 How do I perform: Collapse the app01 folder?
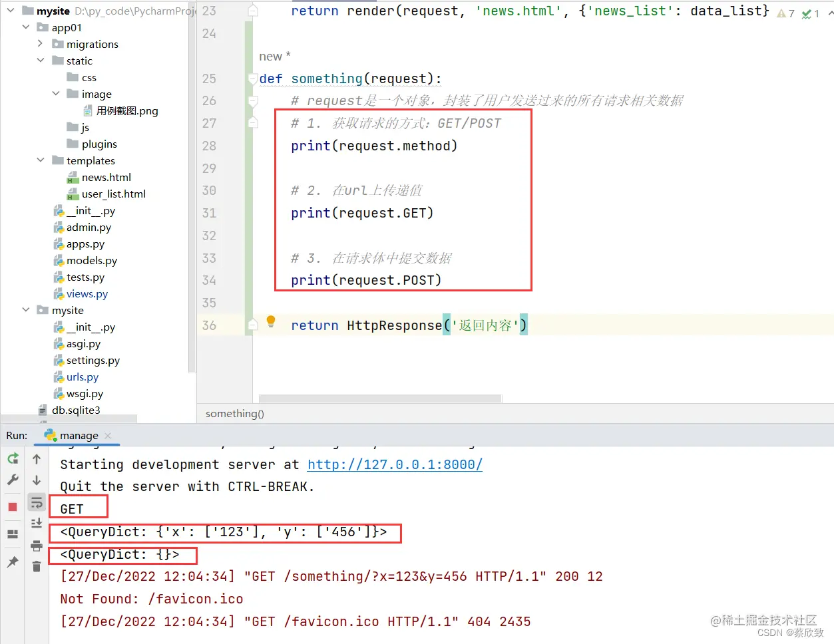click(x=26, y=27)
